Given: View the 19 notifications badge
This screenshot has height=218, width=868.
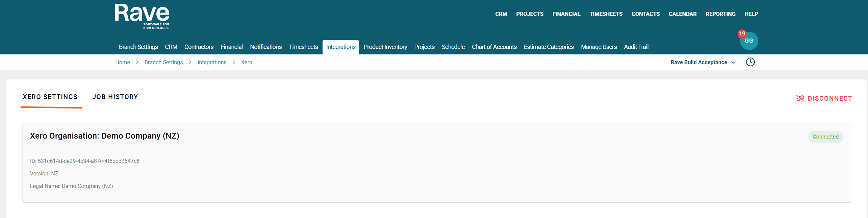Looking at the screenshot, I should click(742, 34).
